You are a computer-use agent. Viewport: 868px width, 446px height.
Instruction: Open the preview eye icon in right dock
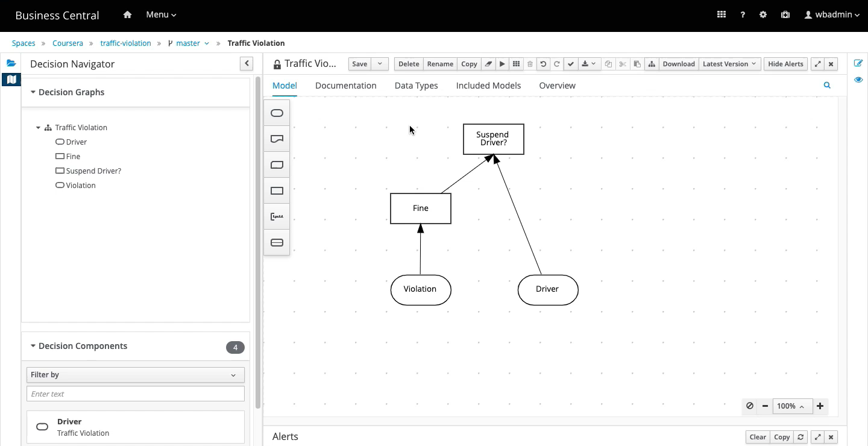coord(858,80)
